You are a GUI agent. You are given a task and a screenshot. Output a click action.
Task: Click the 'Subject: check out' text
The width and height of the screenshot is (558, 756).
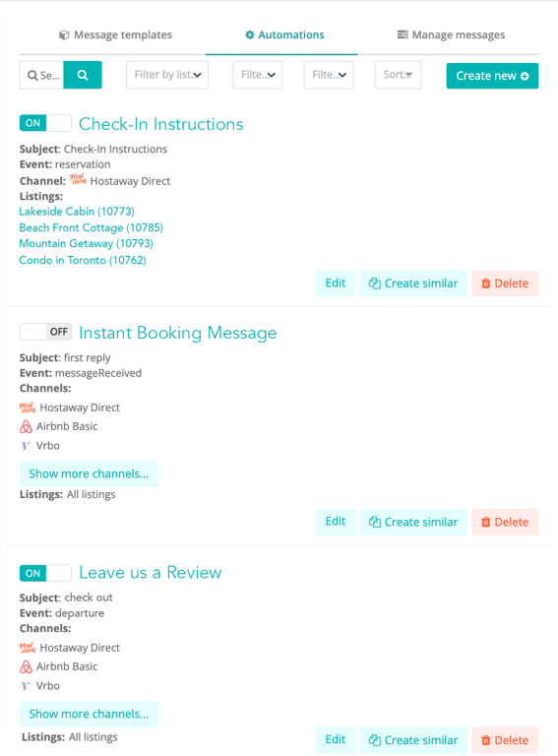pyautogui.click(x=66, y=598)
